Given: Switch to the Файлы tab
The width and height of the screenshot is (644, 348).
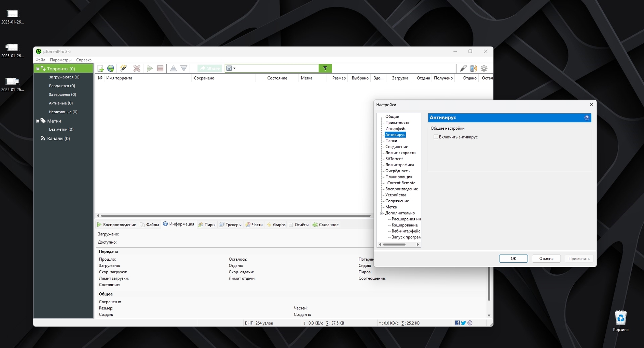Looking at the screenshot, I should [x=150, y=224].
